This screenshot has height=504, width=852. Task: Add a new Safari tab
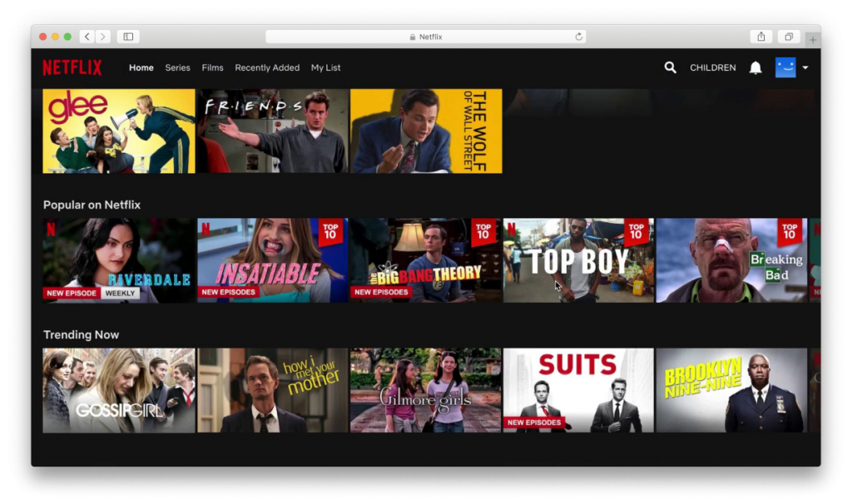point(812,39)
